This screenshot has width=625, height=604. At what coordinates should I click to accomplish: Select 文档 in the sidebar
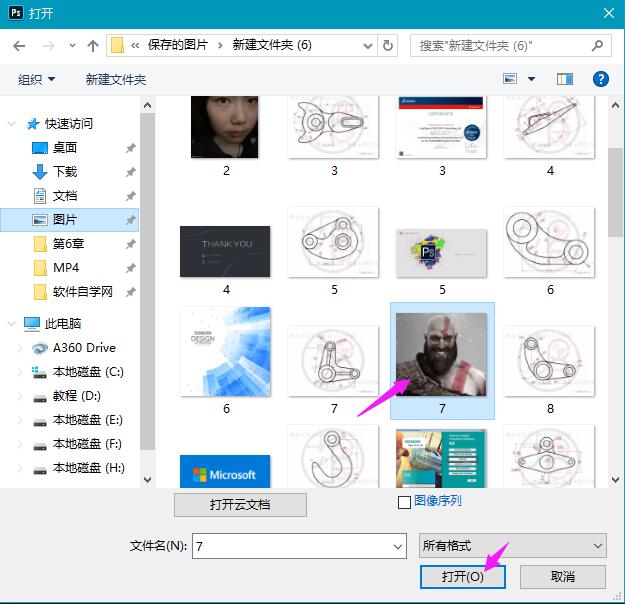click(x=65, y=196)
